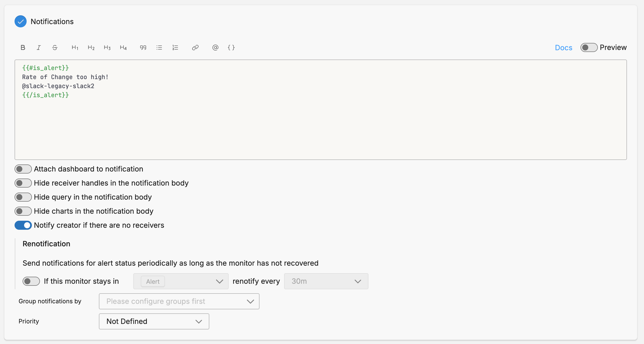Open the Docs link
Image resolution: width=644 pixels, height=344 pixels.
coord(563,47)
